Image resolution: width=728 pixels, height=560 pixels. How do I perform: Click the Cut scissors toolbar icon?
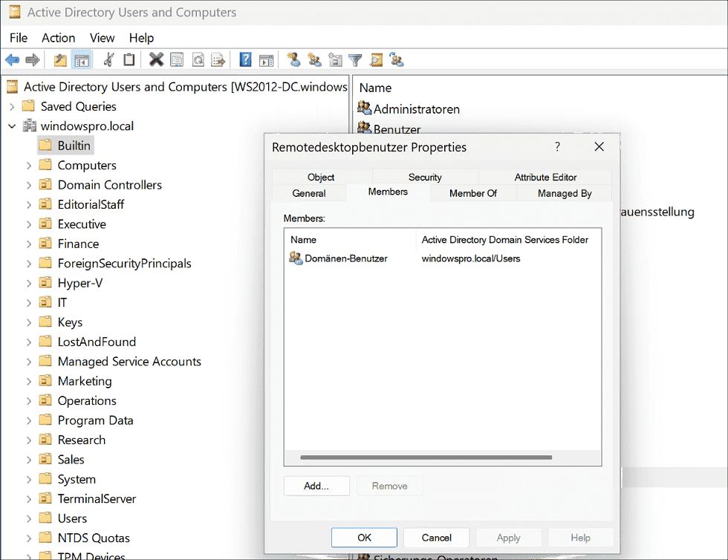(109, 60)
